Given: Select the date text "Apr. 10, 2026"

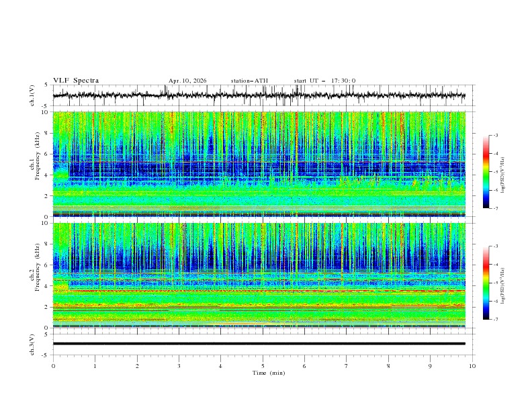Looking at the screenshot, I should click(x=187, y=81).
